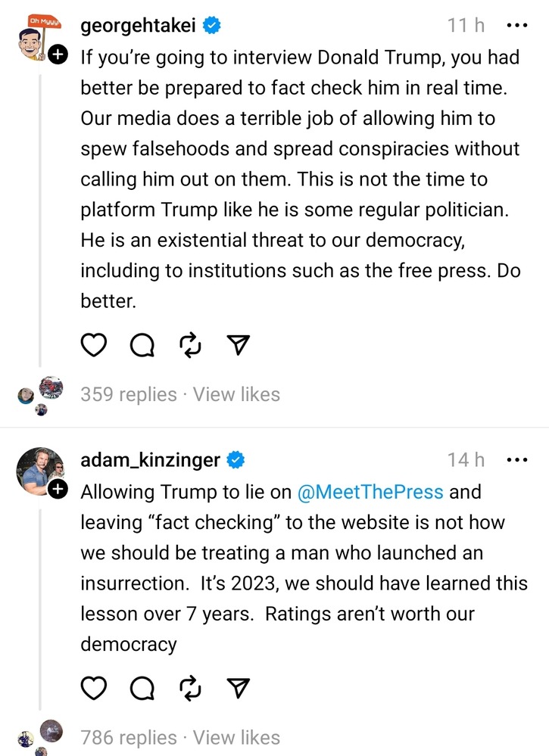The image size is (549, 756).
Task: Like adam_kinzinger's post with heart icon
Action: pyautogui.click(x=93, y=687)
